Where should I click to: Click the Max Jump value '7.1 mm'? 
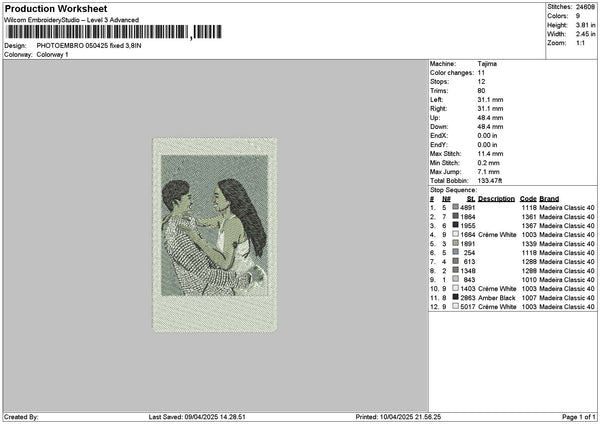(x=488, y=172)
